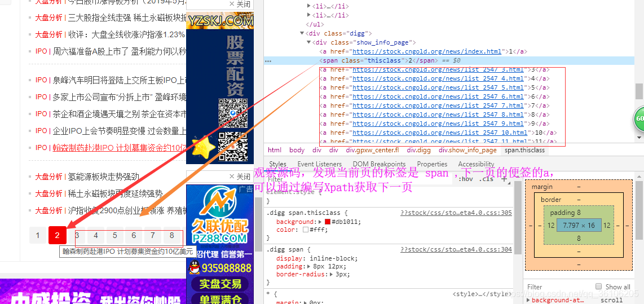Click the 股票配资 advertisement banner
This screenshot has width=644, height=304.
tap(219, 89)
